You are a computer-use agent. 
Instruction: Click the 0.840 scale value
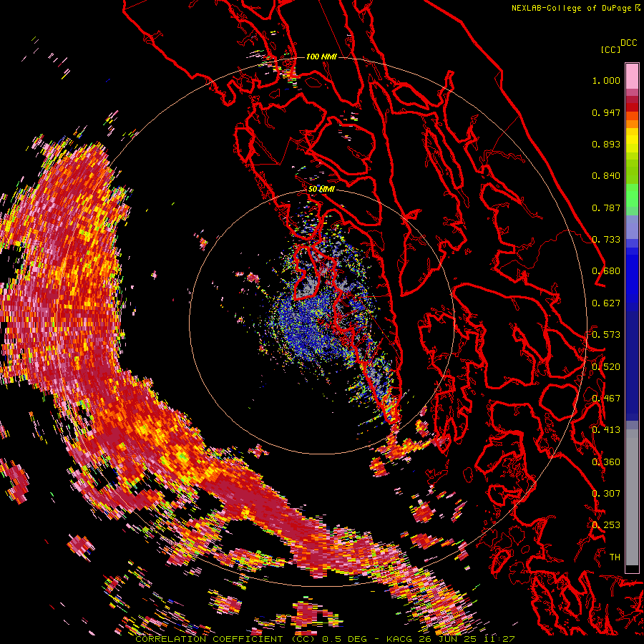(606, 176)
